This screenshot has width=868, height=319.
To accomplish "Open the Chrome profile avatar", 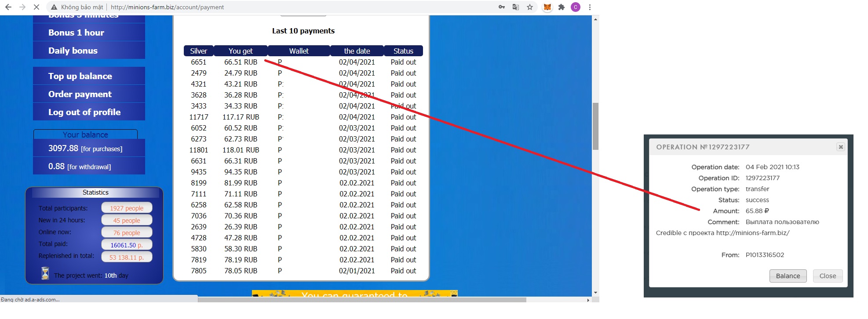I will click(576, 7).
